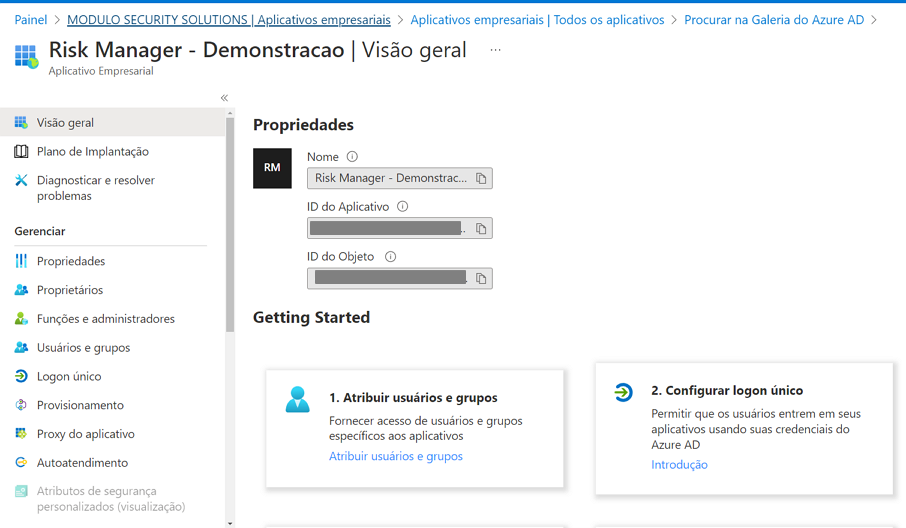Click the RM application logo tile
The height and width of the screenshot is (528, 906).
click(272, 168)
